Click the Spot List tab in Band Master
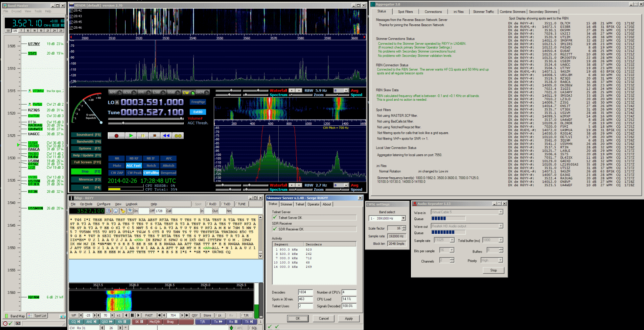644x330 pixels. pos(37,316)
